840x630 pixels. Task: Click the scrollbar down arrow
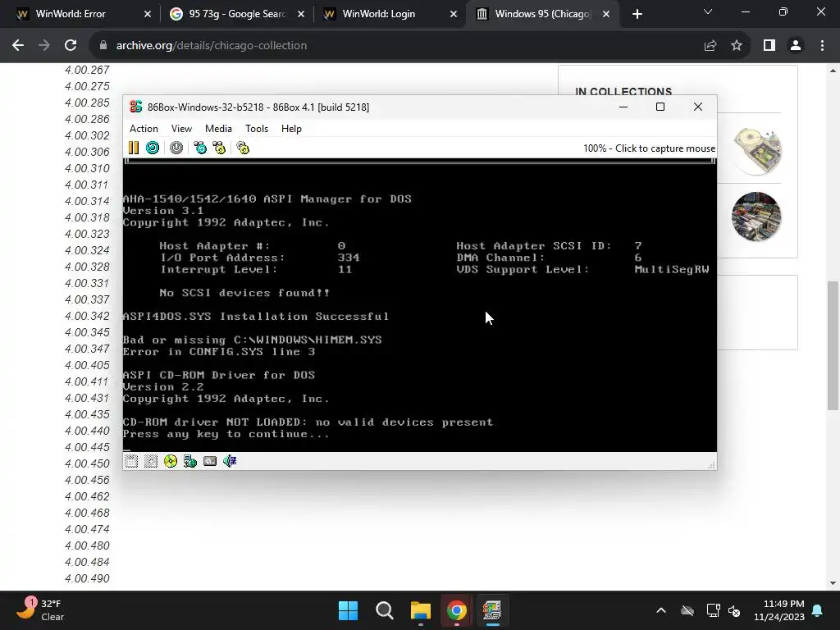(x=833, y=583)
